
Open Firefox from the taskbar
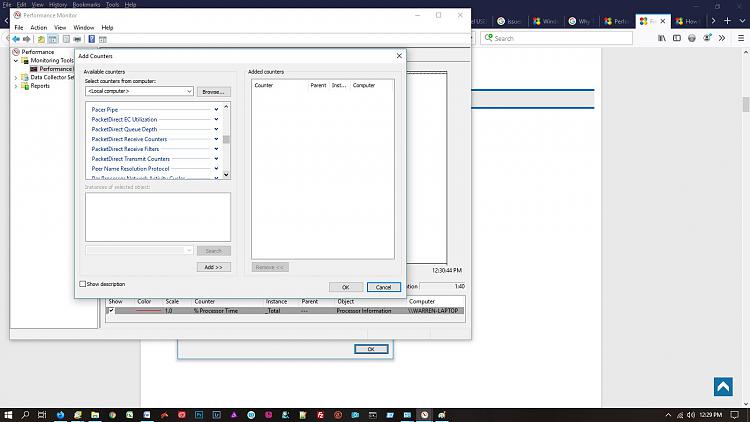[x=60, y=415]
